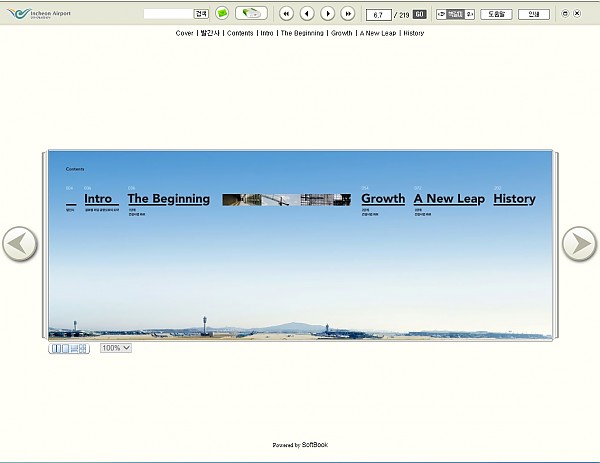
Task: Click the dark center label of page-turn control
Action: point(455,15)
